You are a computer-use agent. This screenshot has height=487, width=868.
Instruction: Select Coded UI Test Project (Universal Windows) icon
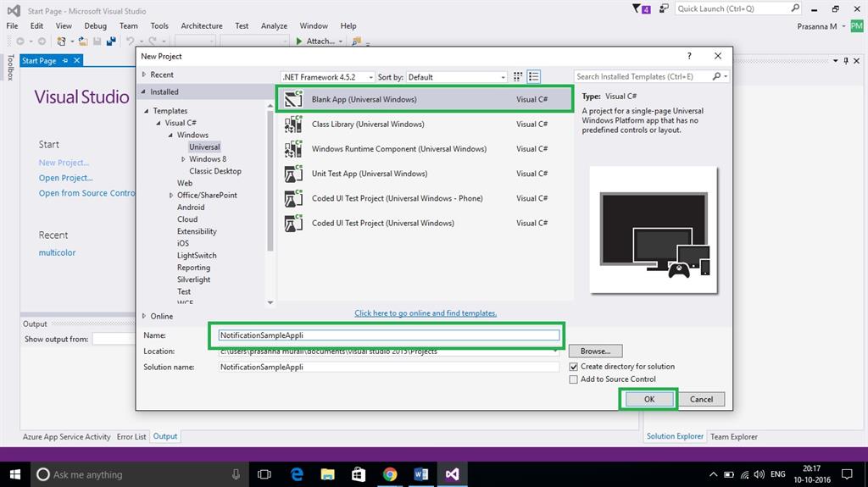pyautogui.click(x=293, y=223)
